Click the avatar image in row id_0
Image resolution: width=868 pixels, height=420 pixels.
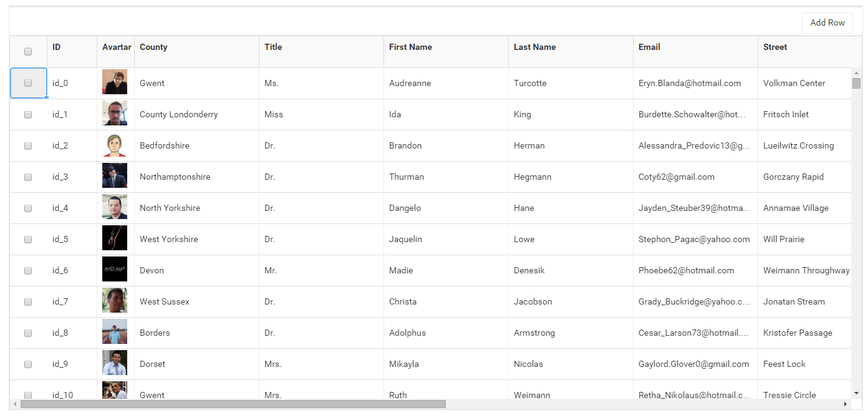coord(115,82)
